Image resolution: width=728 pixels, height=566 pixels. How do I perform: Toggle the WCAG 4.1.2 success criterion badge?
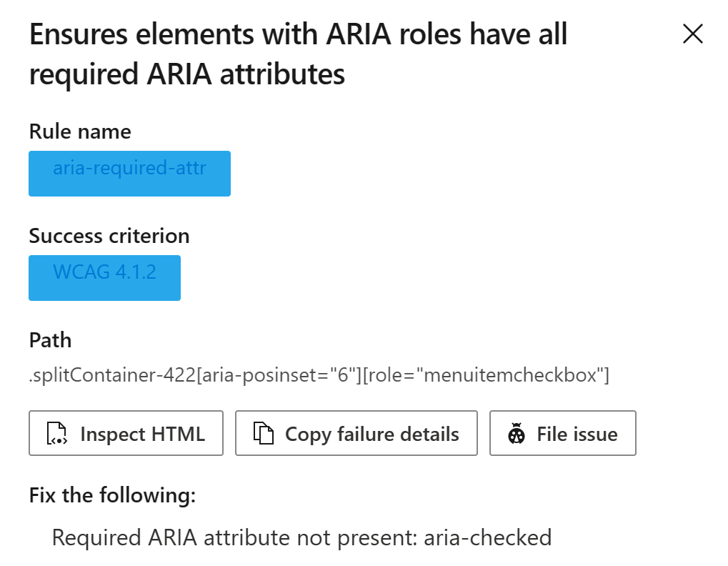point(104,277)
